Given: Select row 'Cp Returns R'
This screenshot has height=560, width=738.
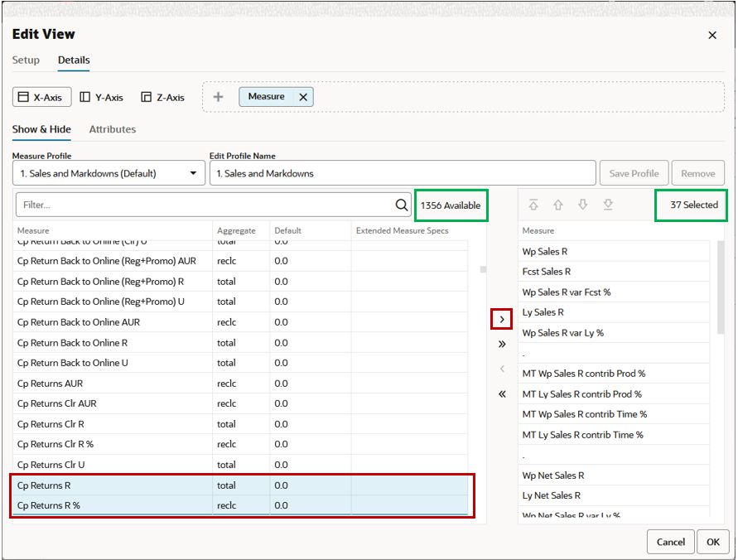Looking at the screenshot, I should point(240,485).
